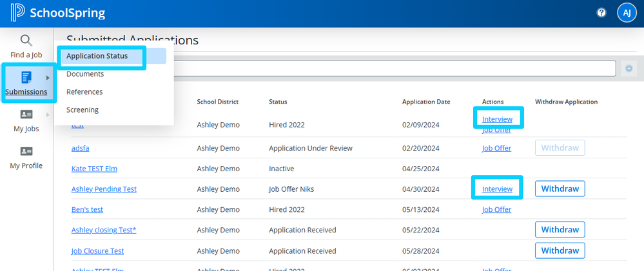The height and width of the screenshot is (271, 644).
Task: Select Application Status menu item
Action: (x=97, y=56)
